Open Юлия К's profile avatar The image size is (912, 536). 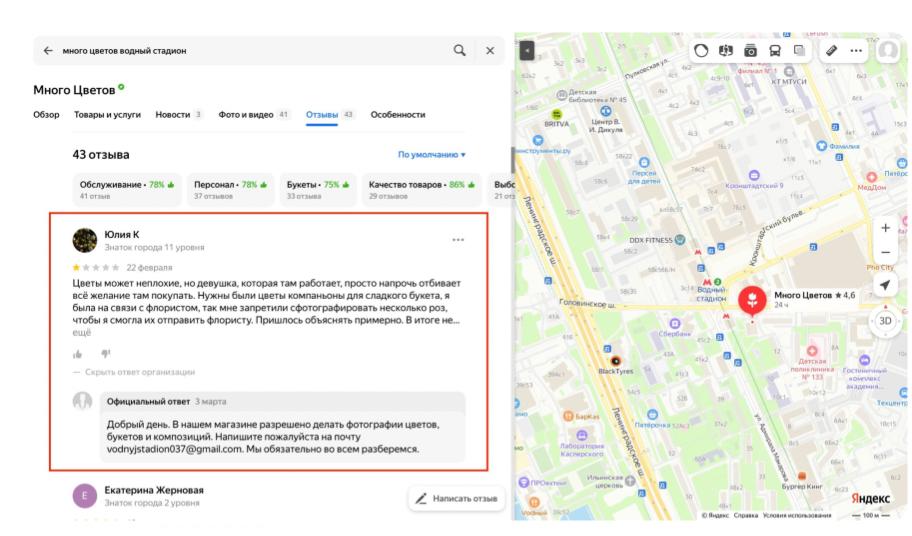[x=84, y=240]
